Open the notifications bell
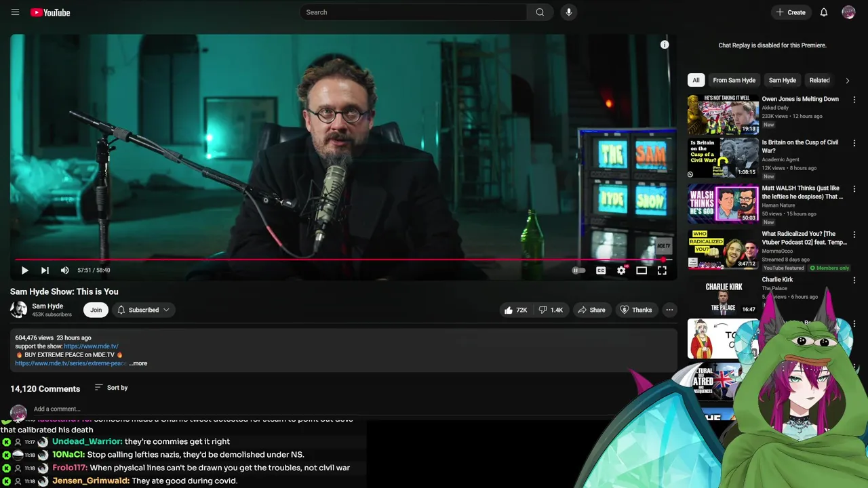This screenshot has width=868, height=488. click(824, 12)
